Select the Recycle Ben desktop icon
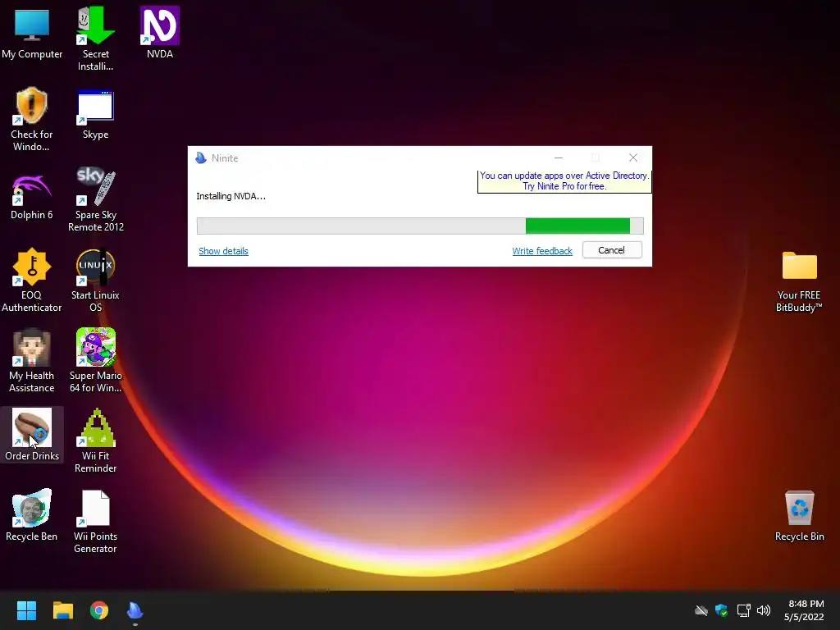840x630 pixels. 32,515
